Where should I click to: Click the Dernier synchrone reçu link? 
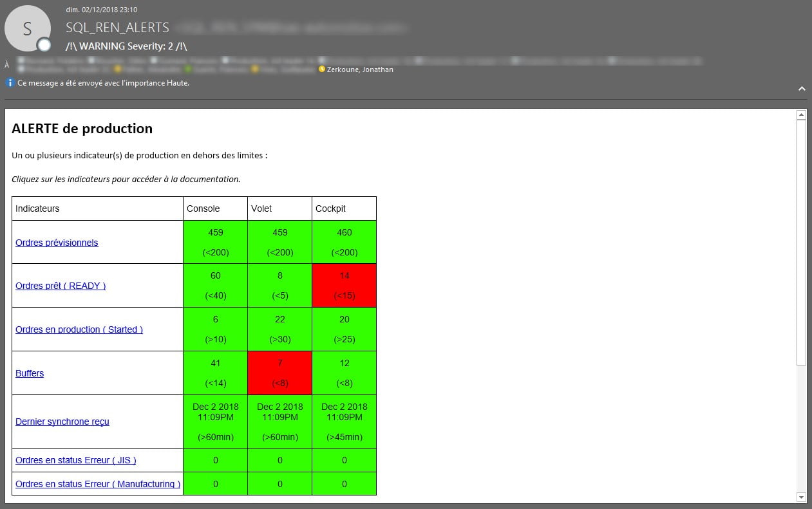tap(62, 421)
